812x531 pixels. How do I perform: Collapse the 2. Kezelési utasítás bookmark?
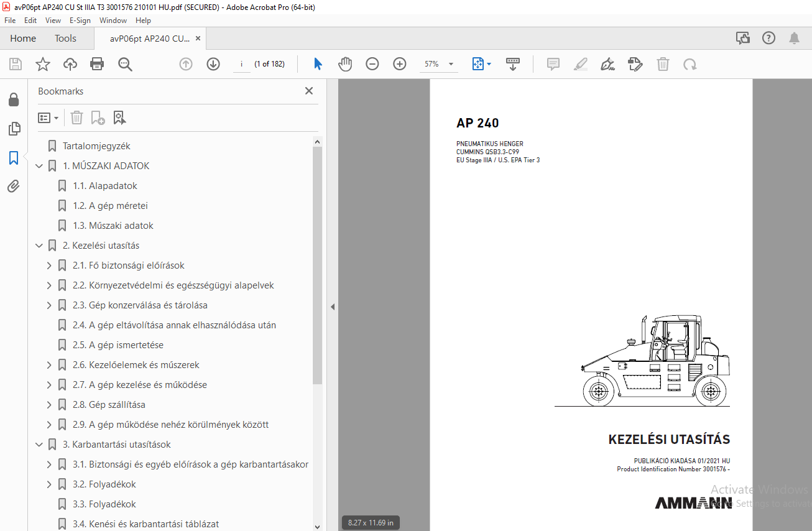[39, 246]
